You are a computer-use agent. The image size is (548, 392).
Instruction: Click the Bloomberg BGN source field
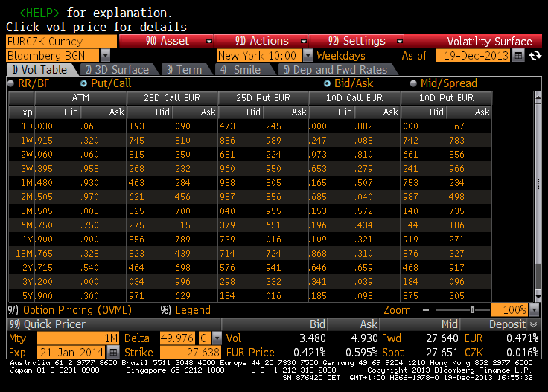52,56
